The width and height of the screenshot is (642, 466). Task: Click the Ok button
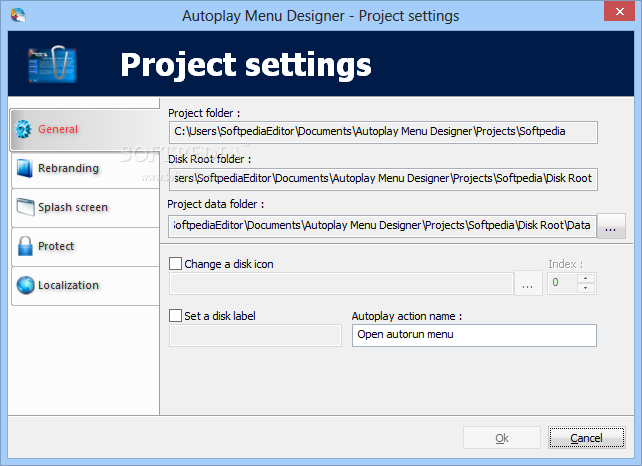point(502,438)
